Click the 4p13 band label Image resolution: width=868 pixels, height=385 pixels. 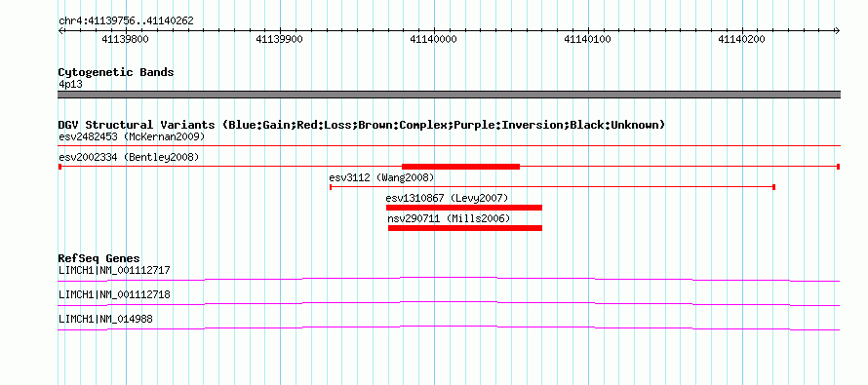70,85
